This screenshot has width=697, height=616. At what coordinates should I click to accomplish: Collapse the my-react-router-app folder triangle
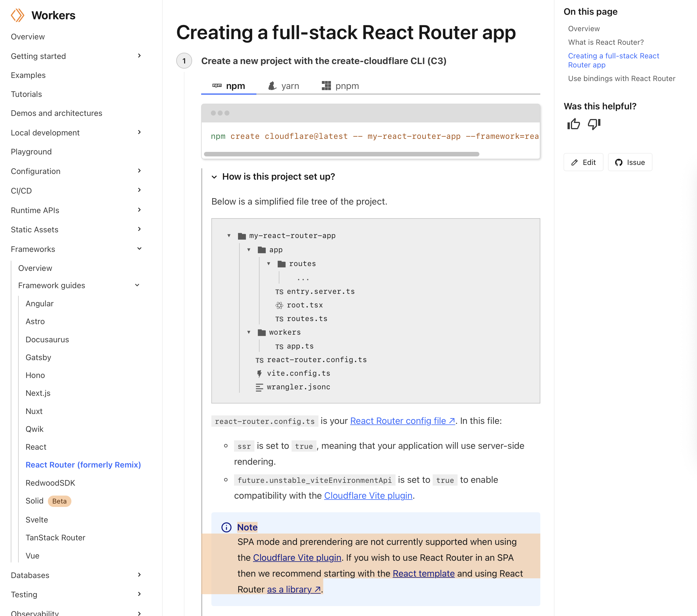pyautogui.click(x=229, y=236)
